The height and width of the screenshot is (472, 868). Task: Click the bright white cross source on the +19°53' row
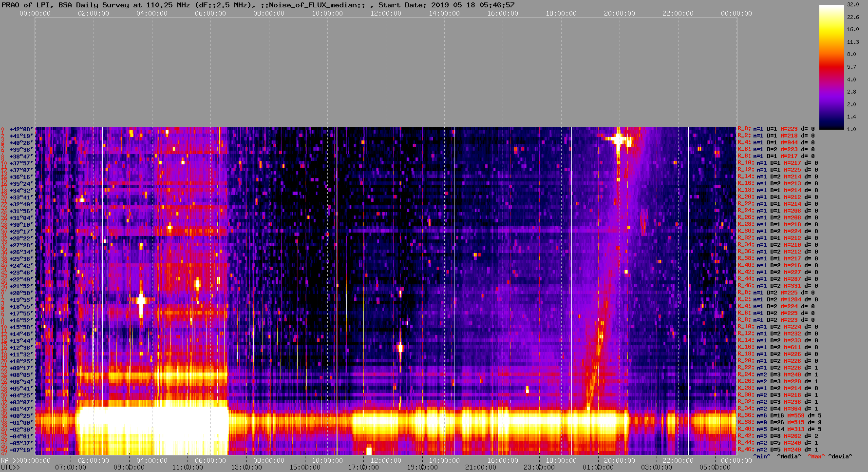tap(141, 300)
